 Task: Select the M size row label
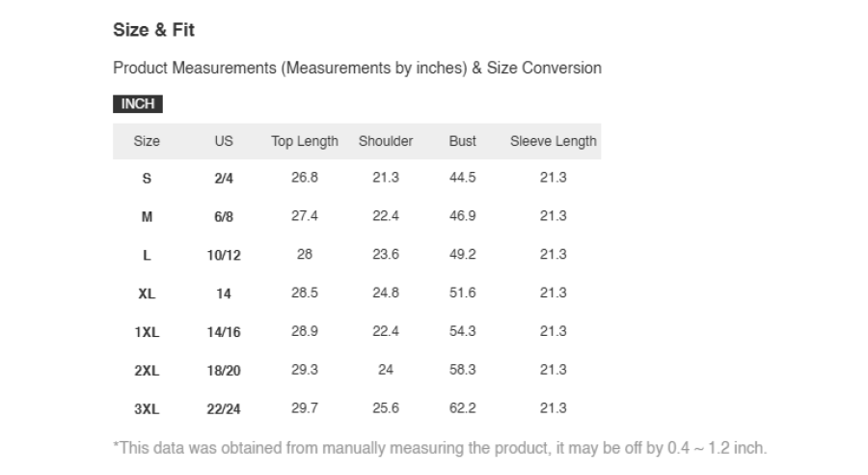click(147, 216)
